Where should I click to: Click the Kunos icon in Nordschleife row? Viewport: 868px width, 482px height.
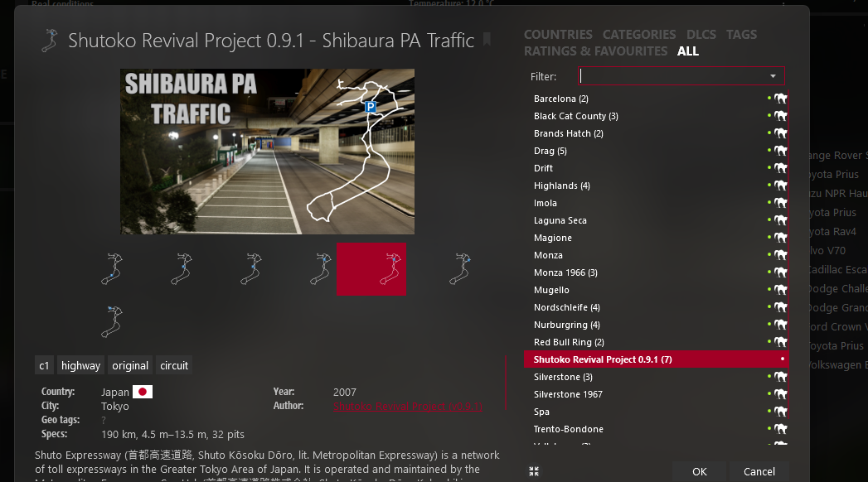tap(780, 307)
